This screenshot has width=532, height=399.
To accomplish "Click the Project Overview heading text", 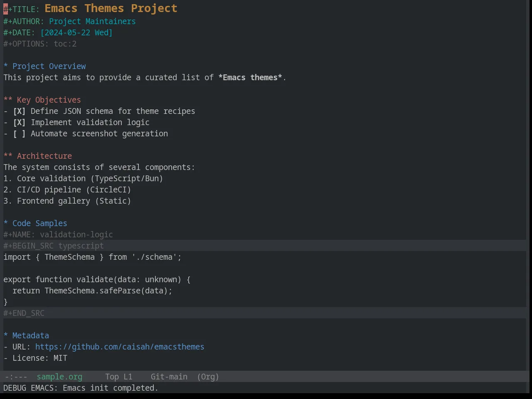I will tap(49, 66).
